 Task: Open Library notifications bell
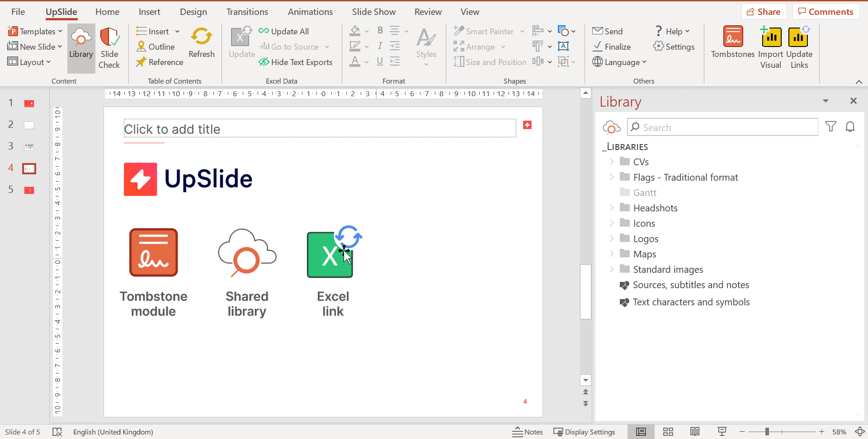tap(850, 126)
